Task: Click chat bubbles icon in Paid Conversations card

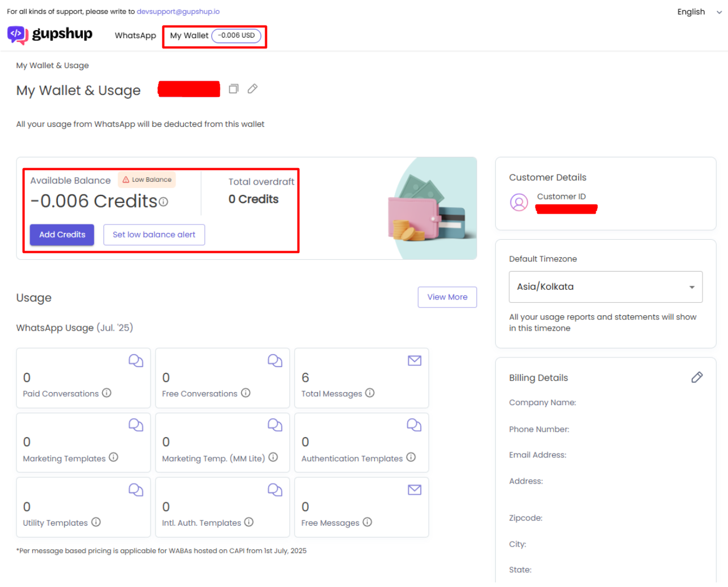Action: coord(136,361)
